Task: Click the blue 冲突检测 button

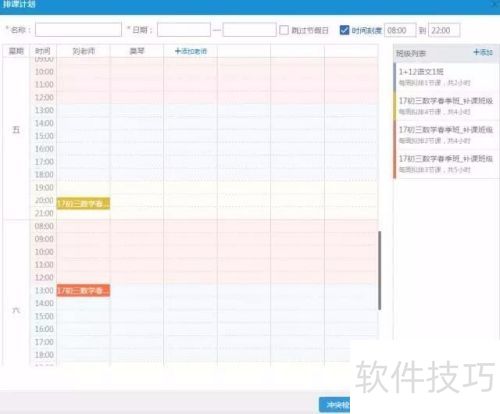Action: coord(335,405)
